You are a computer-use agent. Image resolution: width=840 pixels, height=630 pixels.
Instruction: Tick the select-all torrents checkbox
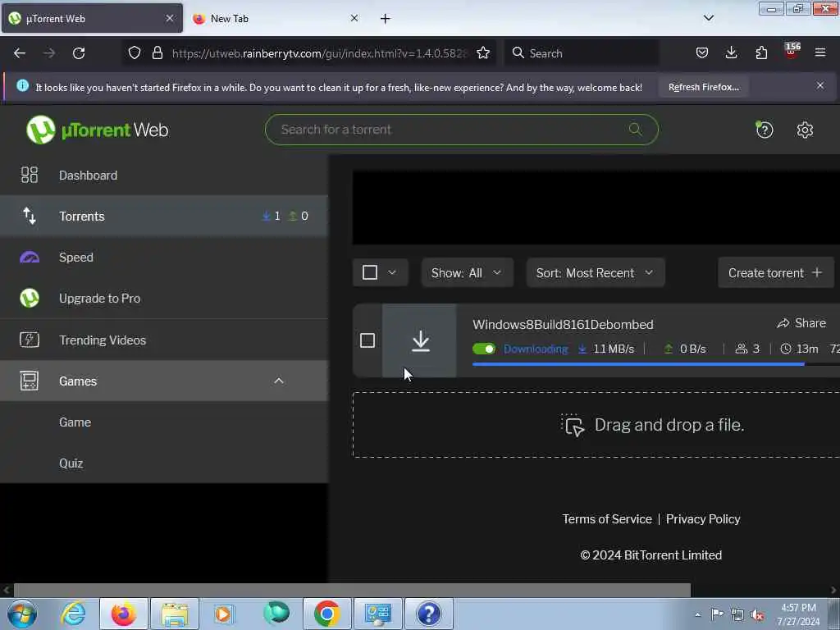pos(370,272)
